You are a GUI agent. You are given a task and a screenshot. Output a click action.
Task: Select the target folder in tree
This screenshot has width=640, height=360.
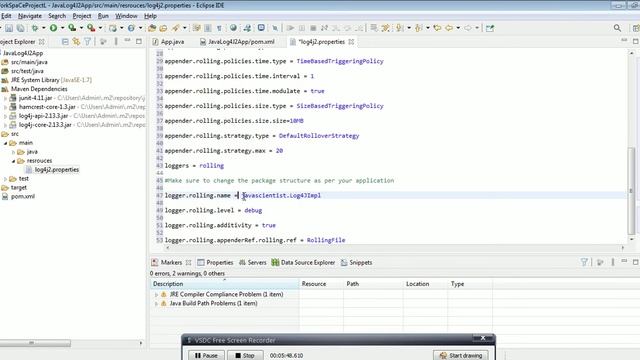pos(19,187)
